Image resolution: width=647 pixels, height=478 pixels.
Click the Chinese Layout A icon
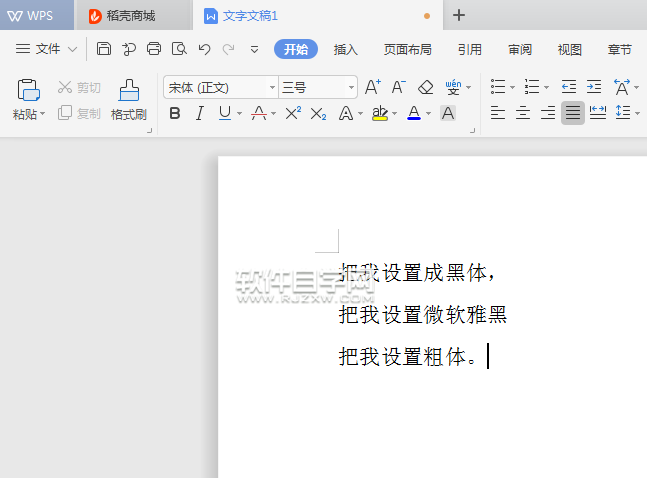click(x=622, y=87)
